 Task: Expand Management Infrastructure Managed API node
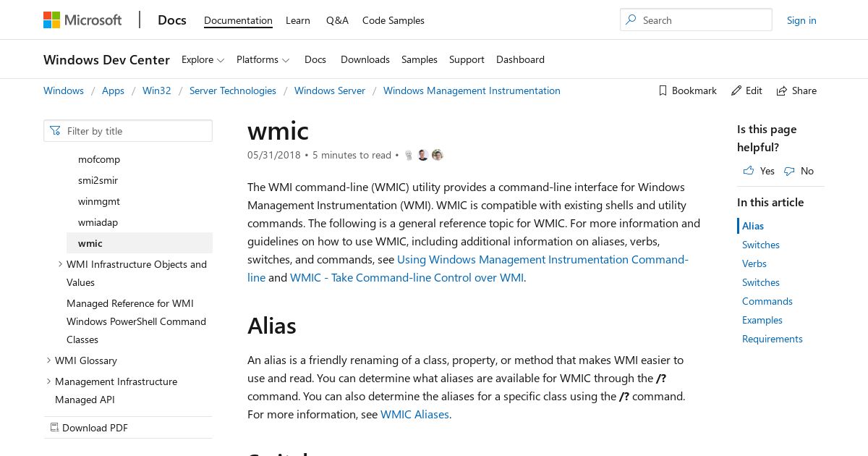[48, 381]
